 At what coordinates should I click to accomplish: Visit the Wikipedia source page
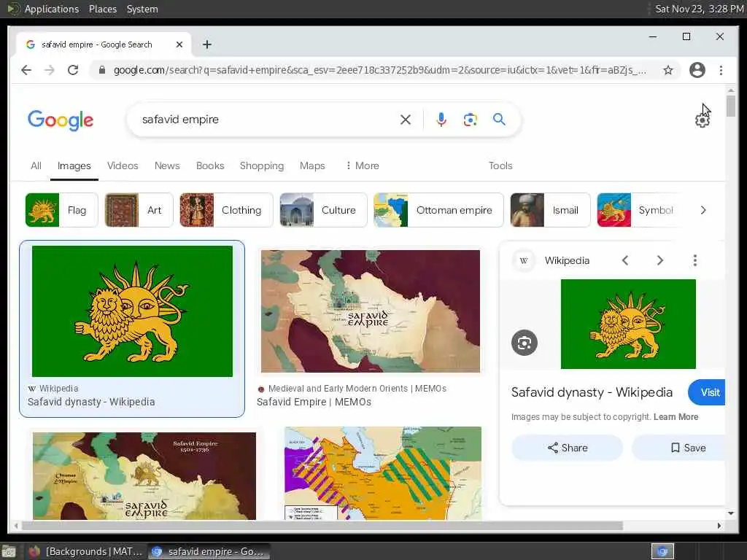[x=708, y=392]
